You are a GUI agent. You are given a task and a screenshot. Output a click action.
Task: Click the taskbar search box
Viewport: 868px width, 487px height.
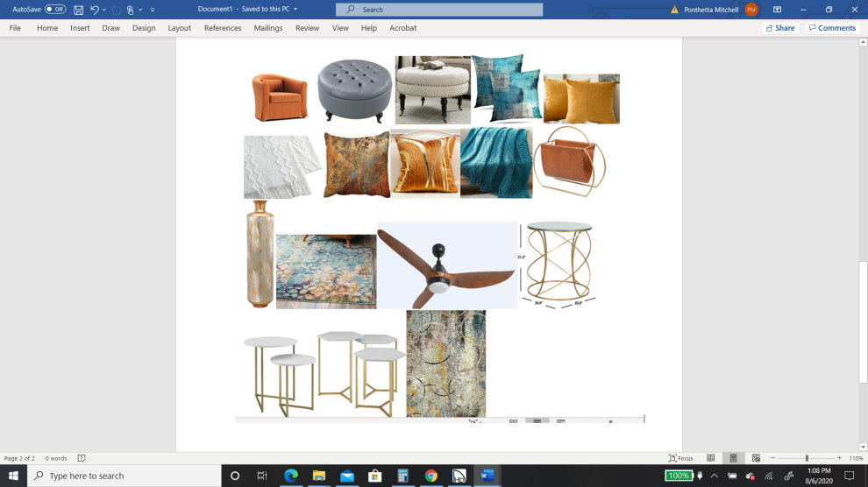point(124,476)
